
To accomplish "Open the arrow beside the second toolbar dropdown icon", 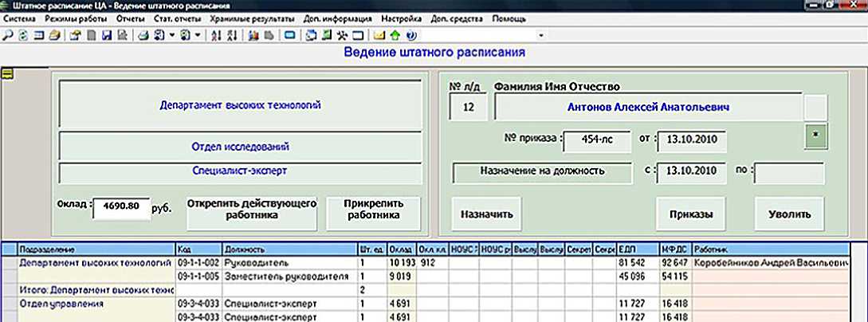I will (x=198, y=35).
